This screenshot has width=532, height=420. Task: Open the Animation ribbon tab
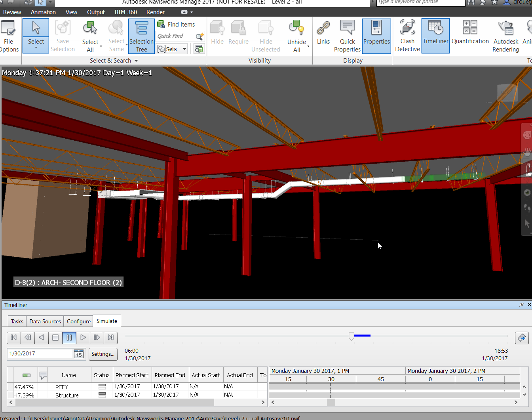[43, 12]
